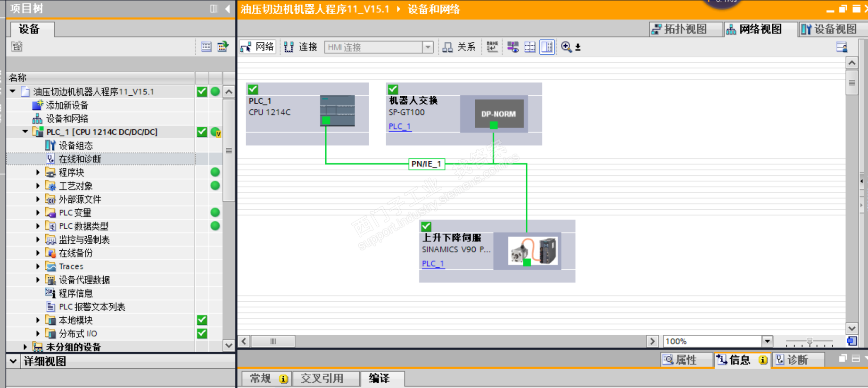Open the 100% zoom level dropdown arrow
Image resolution: width=868 pixels, height=388 pixels.
click(767, 341)
